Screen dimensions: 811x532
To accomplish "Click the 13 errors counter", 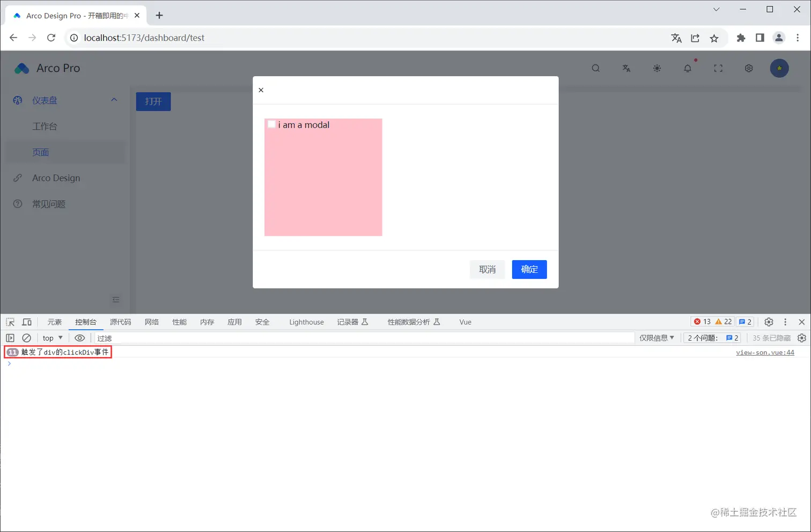I will (702, 322).
